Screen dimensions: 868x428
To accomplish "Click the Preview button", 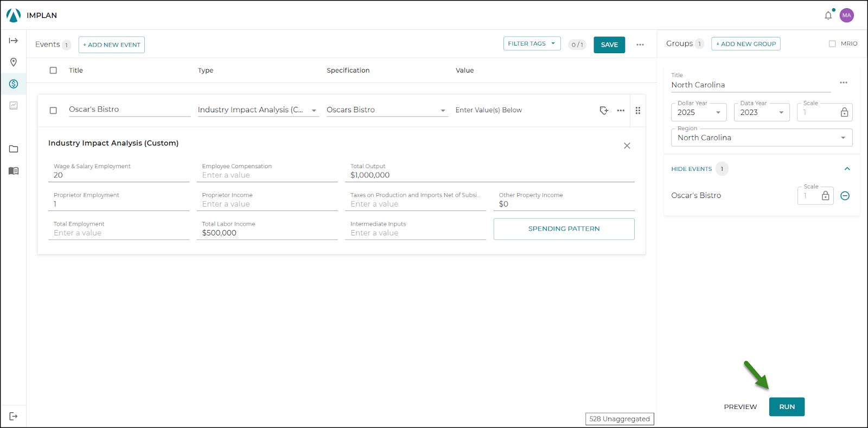I will [x=741, y=407].
